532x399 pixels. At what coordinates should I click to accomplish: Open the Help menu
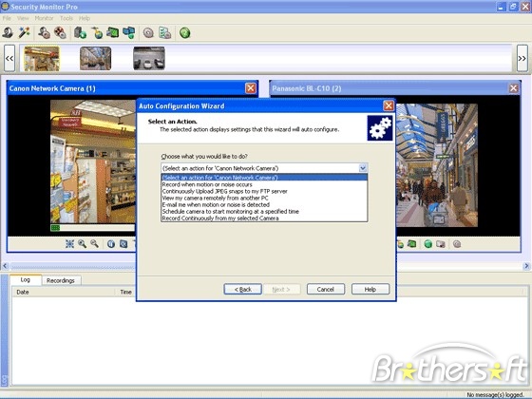85,18
